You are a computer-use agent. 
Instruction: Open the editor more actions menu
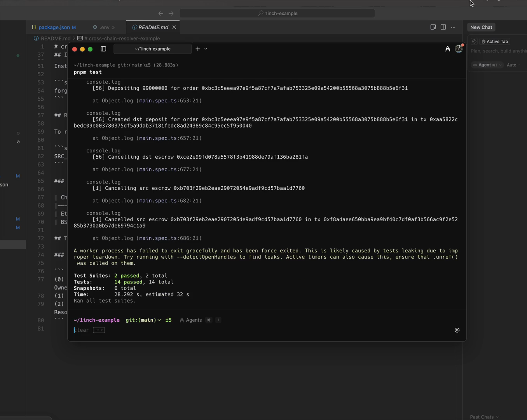click(453, 27)
